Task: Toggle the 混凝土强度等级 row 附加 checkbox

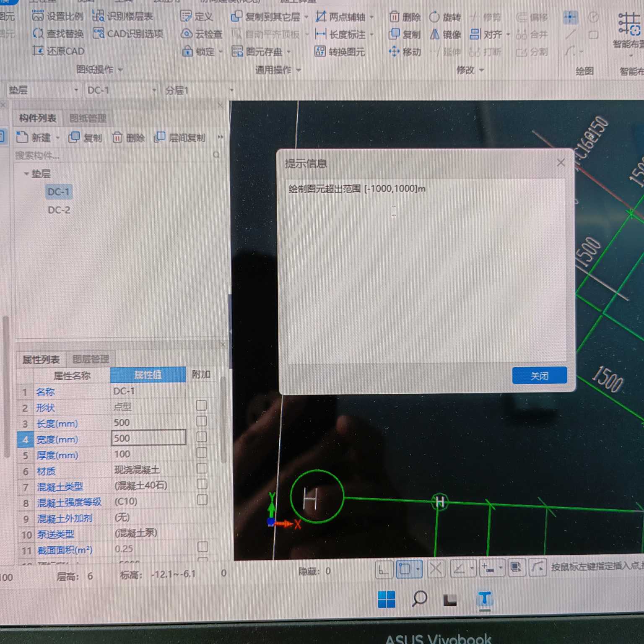Action: pos(202,500)
